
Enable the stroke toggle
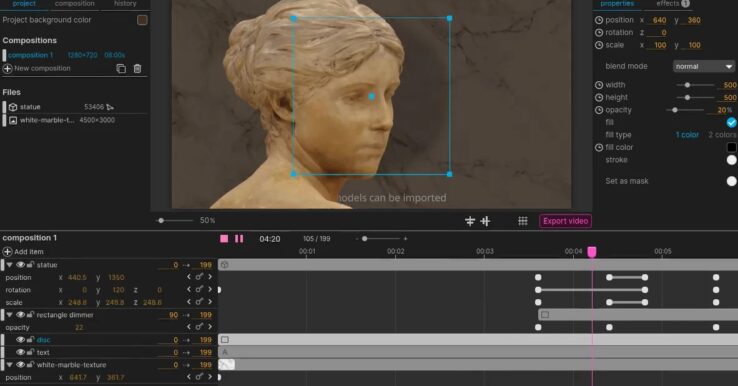point(731,160)
